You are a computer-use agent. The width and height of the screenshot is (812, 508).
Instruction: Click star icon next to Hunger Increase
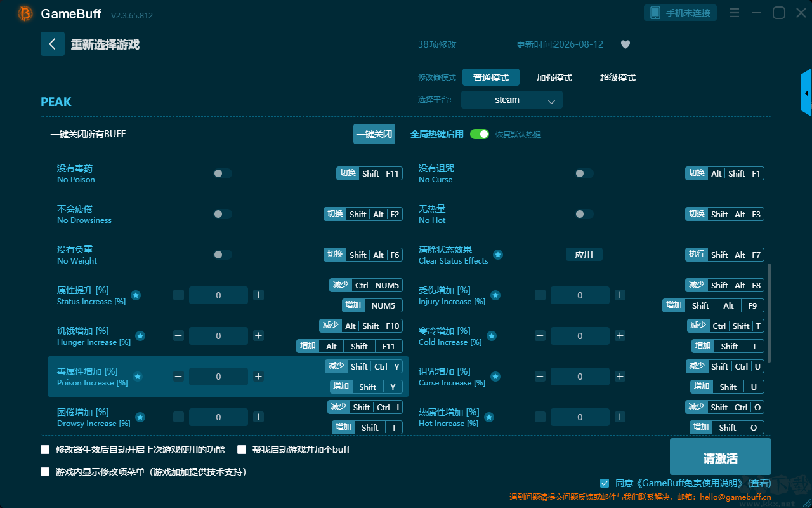click(140, 336)
